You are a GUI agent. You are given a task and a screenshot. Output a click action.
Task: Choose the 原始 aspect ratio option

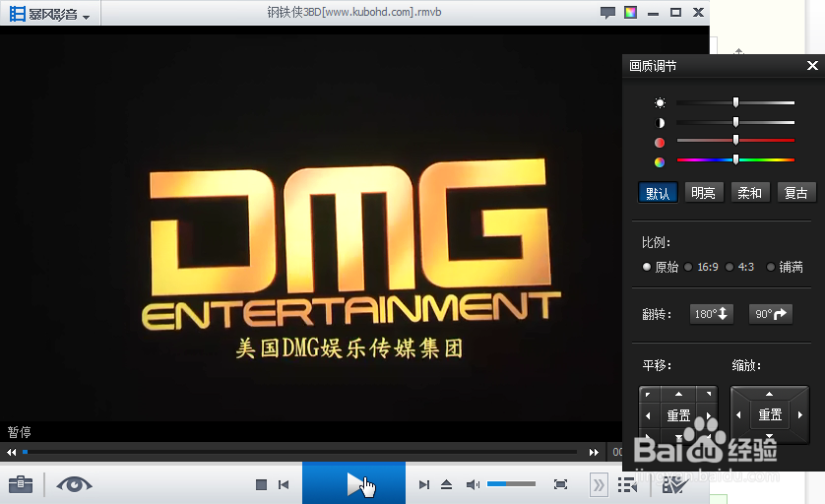661,267
